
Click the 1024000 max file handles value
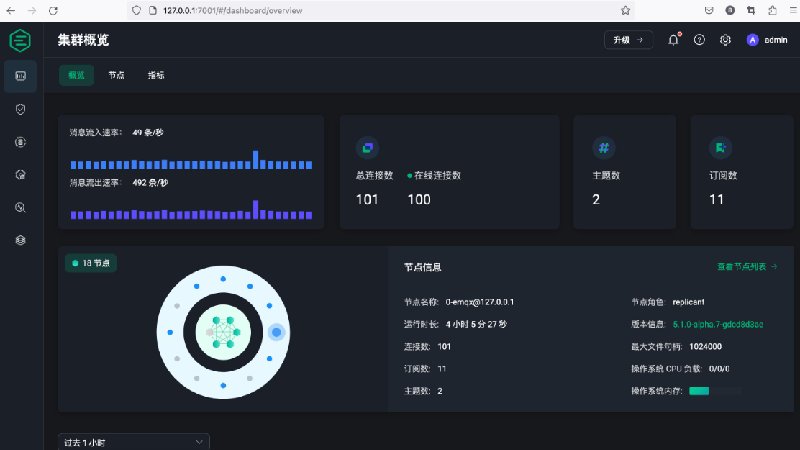[x=706, y=346]
